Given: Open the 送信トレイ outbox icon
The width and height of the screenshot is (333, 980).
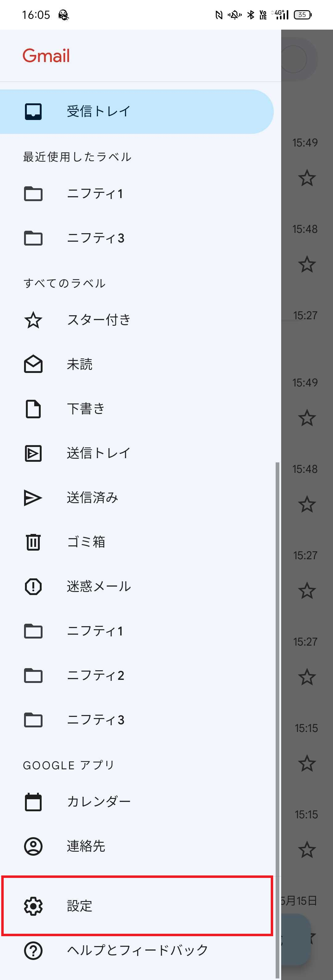Looking at the screenshot, I should [x=33, y=453].
